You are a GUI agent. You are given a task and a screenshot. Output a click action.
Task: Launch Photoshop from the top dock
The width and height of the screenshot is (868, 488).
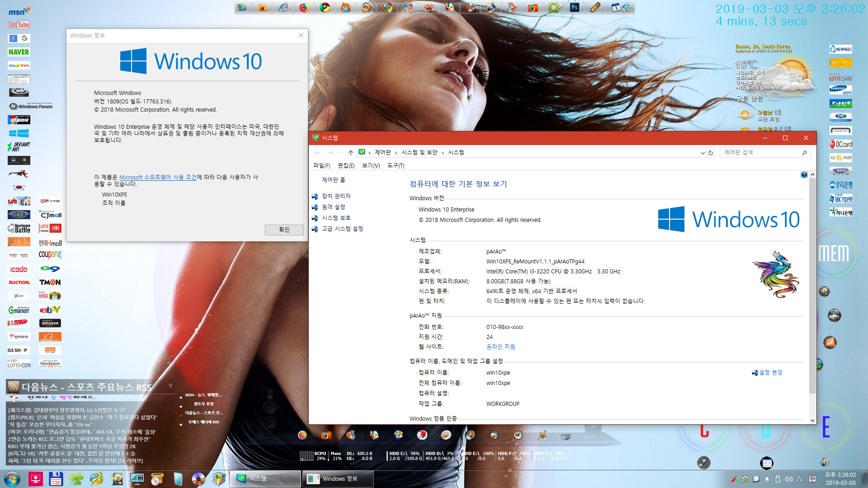575,8
